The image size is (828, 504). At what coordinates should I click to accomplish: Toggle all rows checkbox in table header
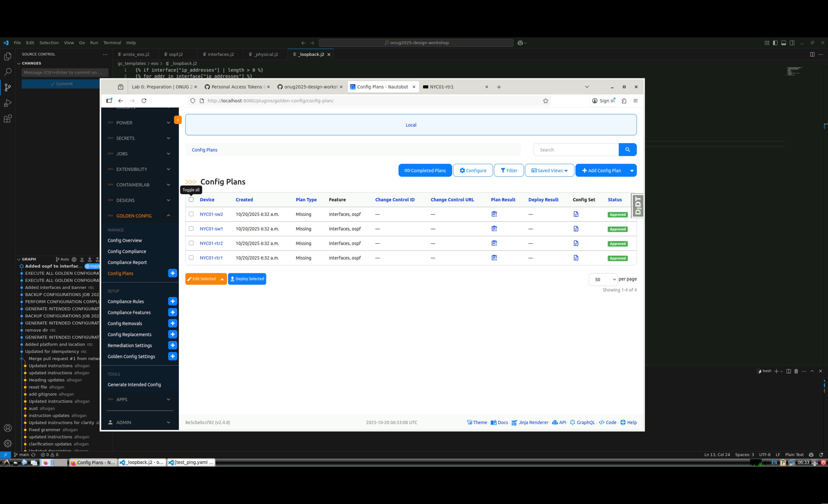pyautogui.click(x=191, y=199)
